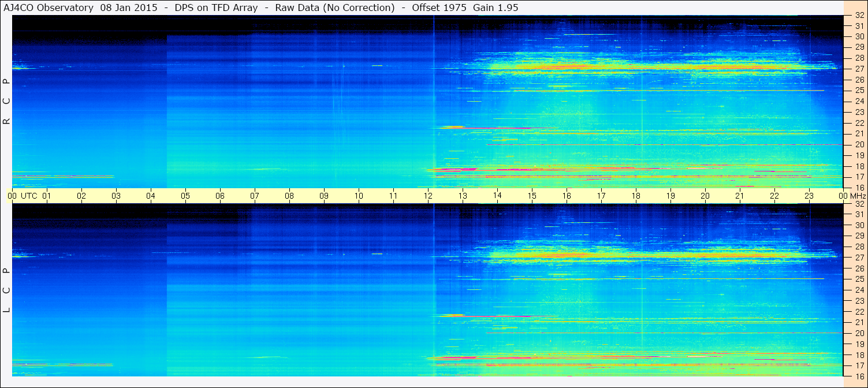Click the 23 hour time marker on time axis

coord(809,196)
